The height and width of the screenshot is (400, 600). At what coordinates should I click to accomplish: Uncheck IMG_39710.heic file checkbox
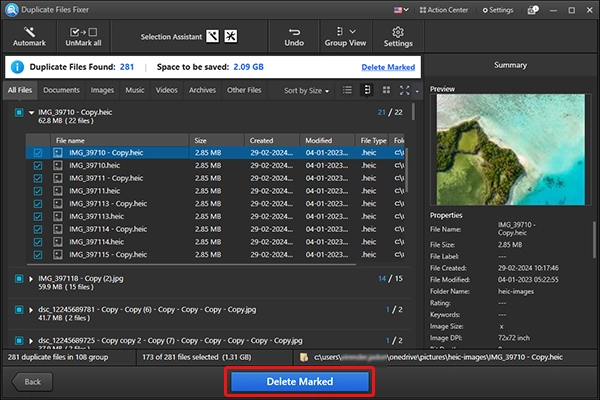38,166
